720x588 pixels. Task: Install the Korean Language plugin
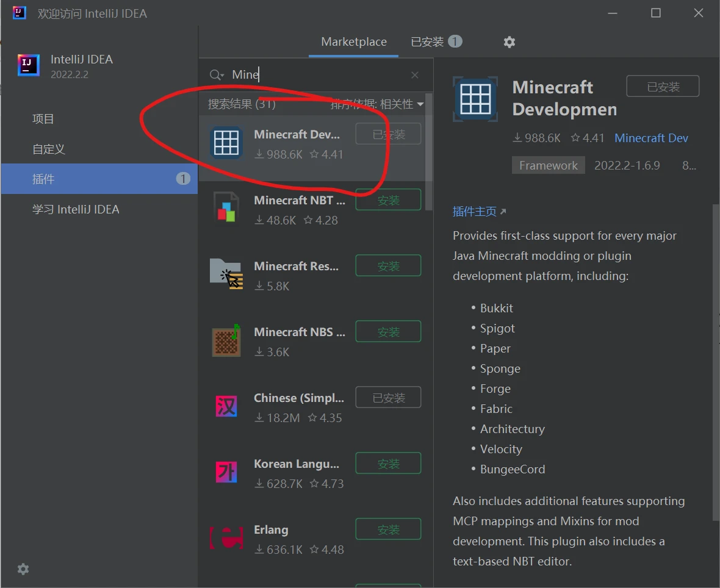click(x=389, y=464)
